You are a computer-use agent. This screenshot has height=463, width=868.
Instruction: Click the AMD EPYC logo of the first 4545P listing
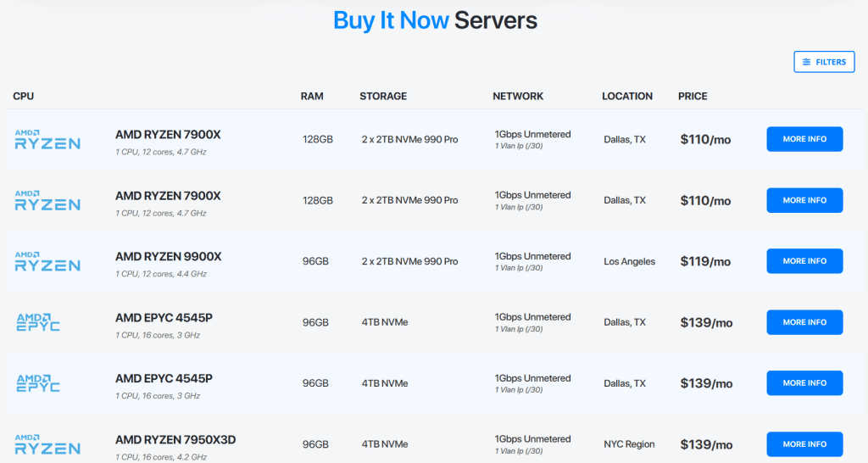click(x=38, y=322)
